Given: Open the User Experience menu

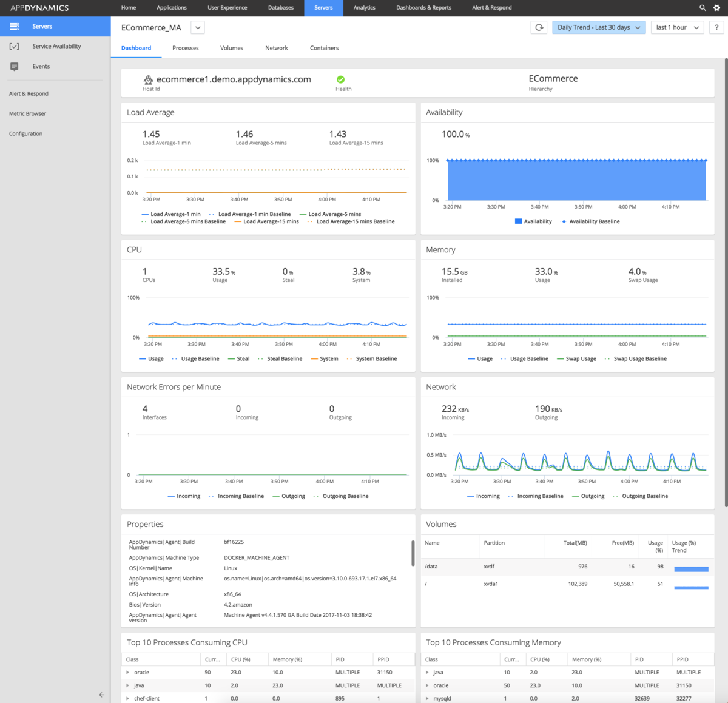Looking at the screenshot, I should 227,8.
